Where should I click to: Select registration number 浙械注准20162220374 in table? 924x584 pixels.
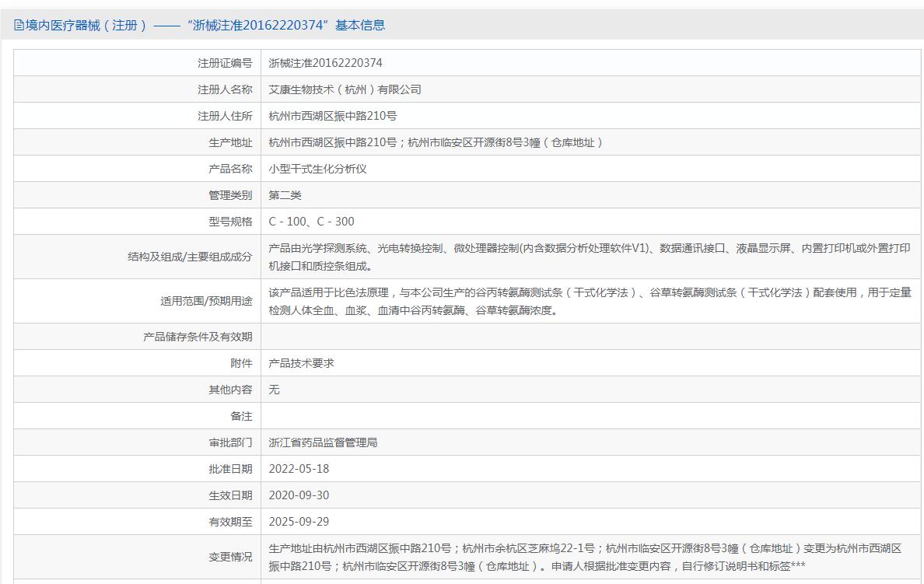coord(325,63)
